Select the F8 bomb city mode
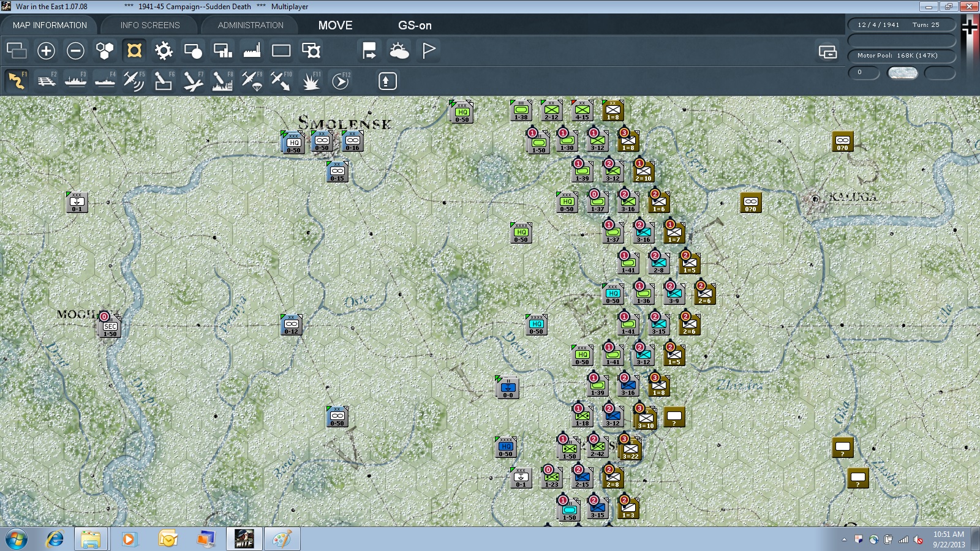This screenshot has height=551, width=980. (x=222, y=81)
